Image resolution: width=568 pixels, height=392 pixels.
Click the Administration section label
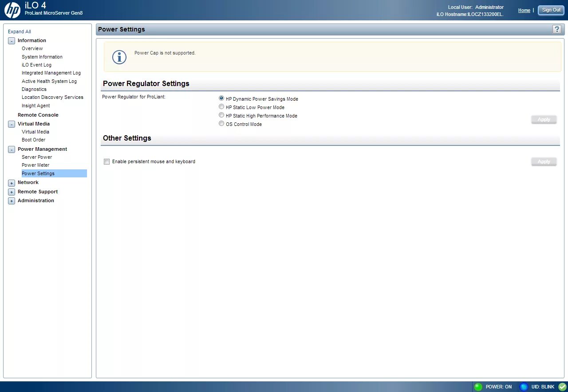(x=36, y=200)
